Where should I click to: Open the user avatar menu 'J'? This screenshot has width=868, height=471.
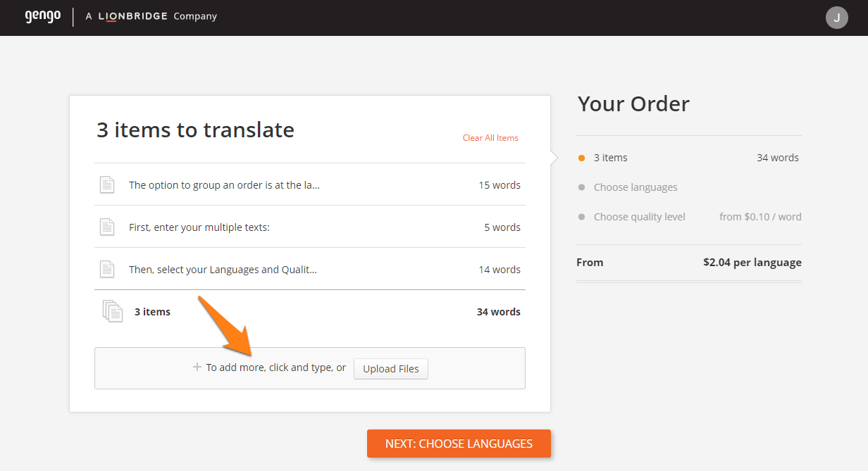tap(837, 18)
